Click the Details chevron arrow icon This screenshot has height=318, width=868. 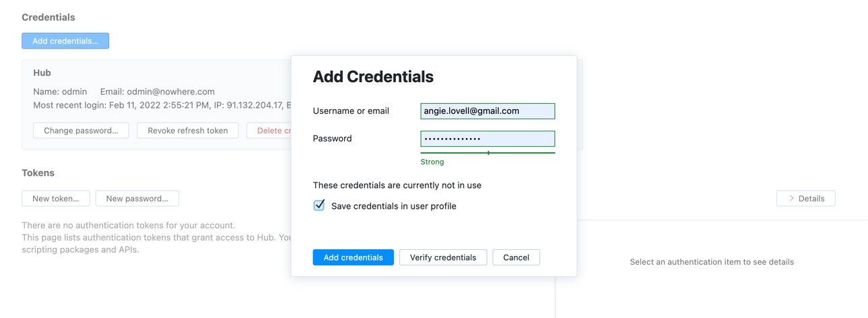click(792, 199)
